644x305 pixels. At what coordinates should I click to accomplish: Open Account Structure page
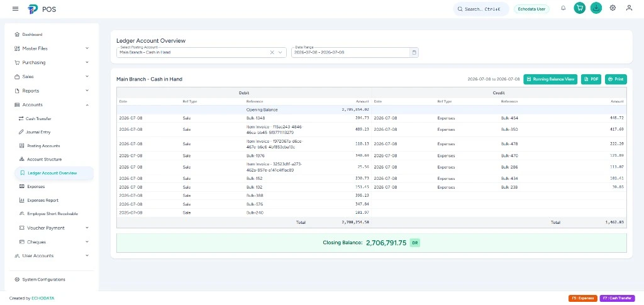[44, 159]
